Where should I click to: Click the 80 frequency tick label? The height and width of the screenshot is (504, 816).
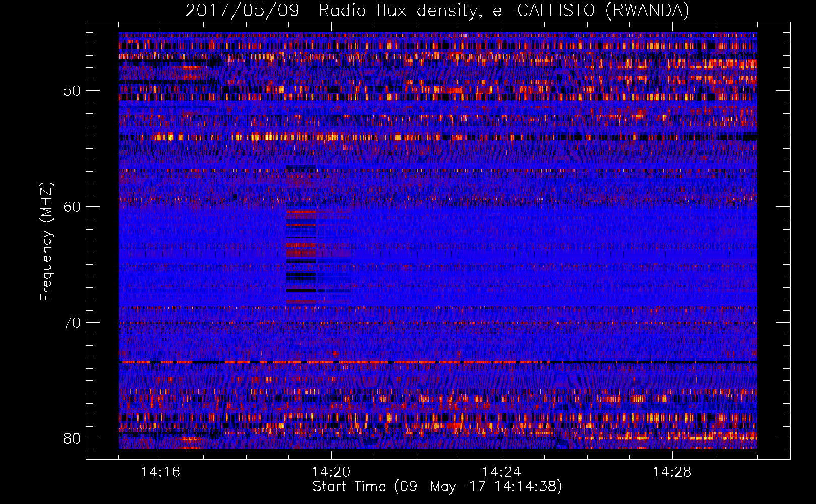click(72, 438)
